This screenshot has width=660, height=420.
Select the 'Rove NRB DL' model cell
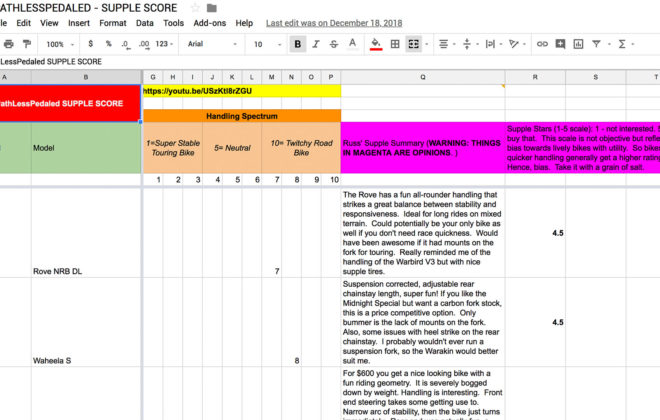[86, 271]
